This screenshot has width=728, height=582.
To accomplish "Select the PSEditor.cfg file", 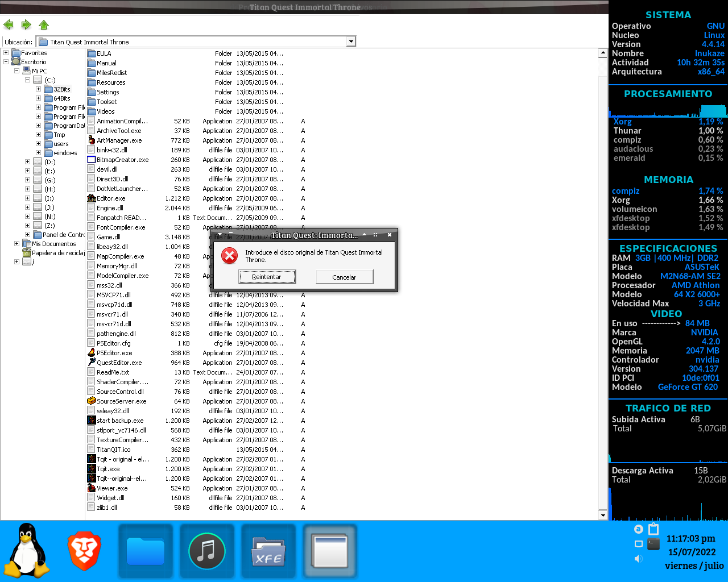I will (113, 343).
